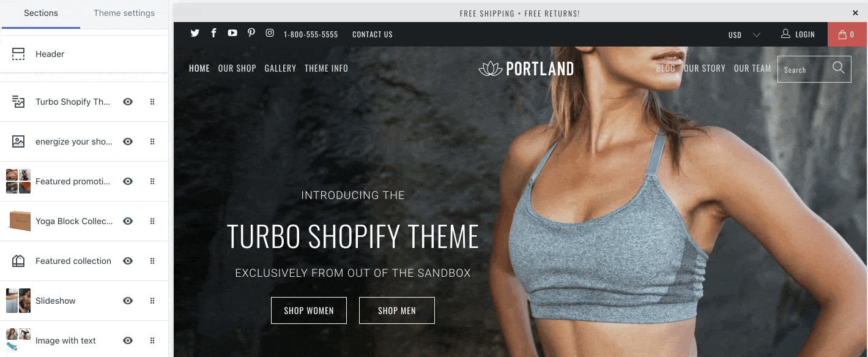Expand the USD currency dropdown
Viewport: 868px width, 357px height.
point(744,35)
